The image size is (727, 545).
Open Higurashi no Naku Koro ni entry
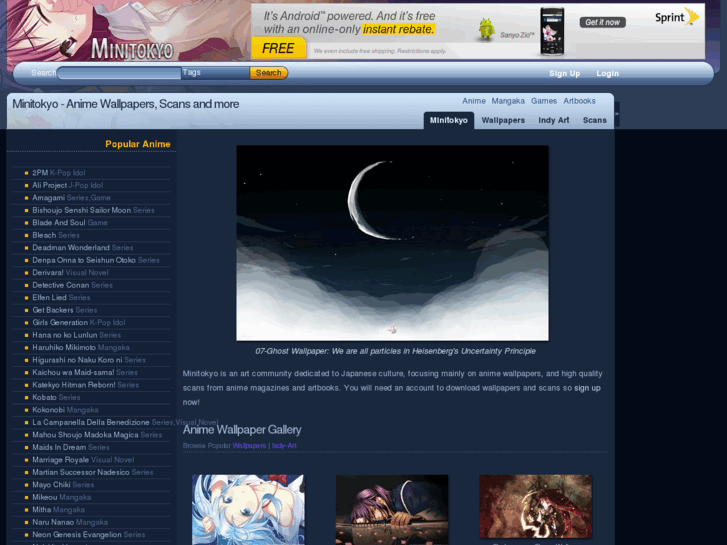click(x=77, y=360)
